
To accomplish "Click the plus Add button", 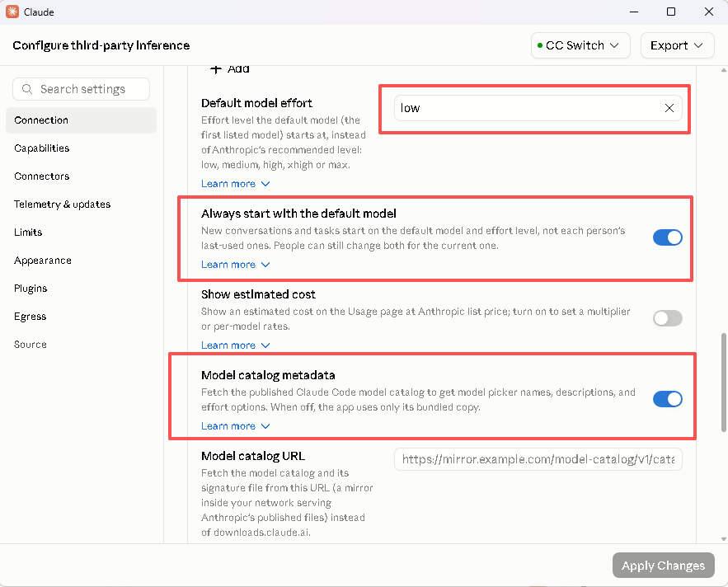I will click(230, 68).
